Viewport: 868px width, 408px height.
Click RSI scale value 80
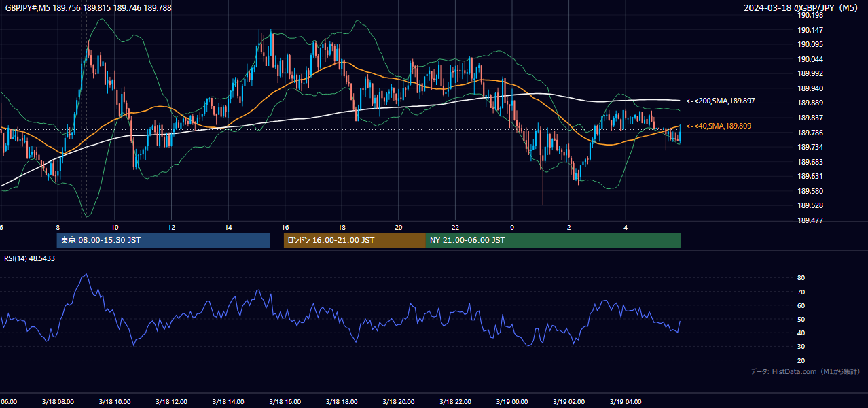(801, 278)
